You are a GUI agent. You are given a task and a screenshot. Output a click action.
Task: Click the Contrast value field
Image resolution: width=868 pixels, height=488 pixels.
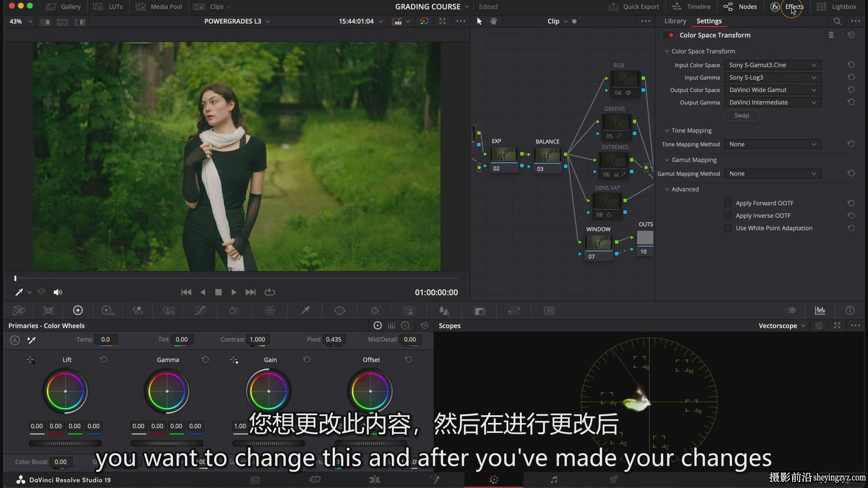pos(258,340)
